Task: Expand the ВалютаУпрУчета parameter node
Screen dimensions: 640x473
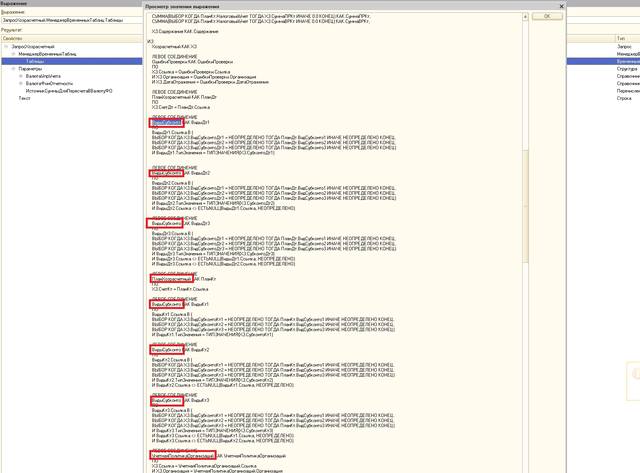Action: [x=20, y=76]
